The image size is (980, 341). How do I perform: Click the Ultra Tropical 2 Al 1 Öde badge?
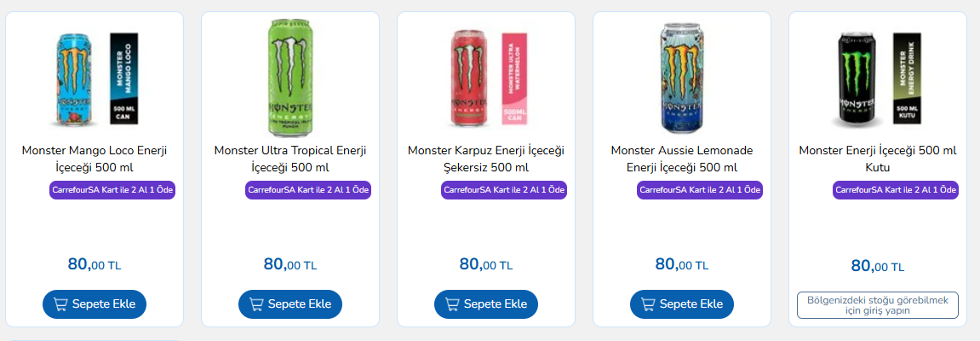click(308, 189)
